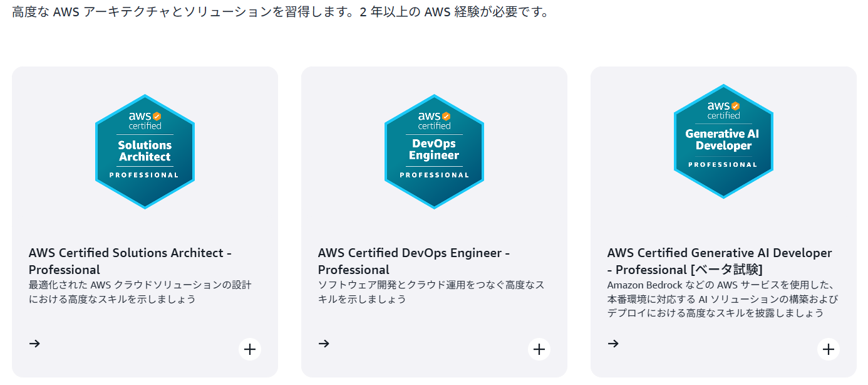The height and width of the screenshot is (385, 868).
Task: Open the Generative AI Developer details arrow
Action: [x=614, y=343]
